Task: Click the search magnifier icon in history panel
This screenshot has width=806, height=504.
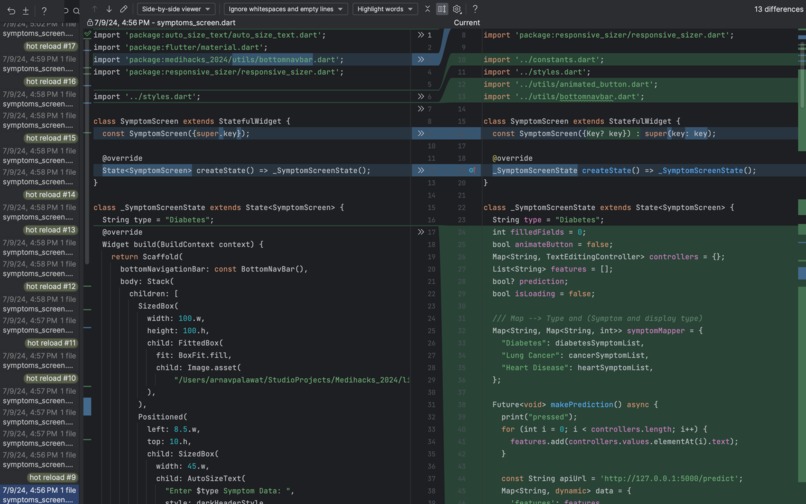Action: tap(76, 10)
